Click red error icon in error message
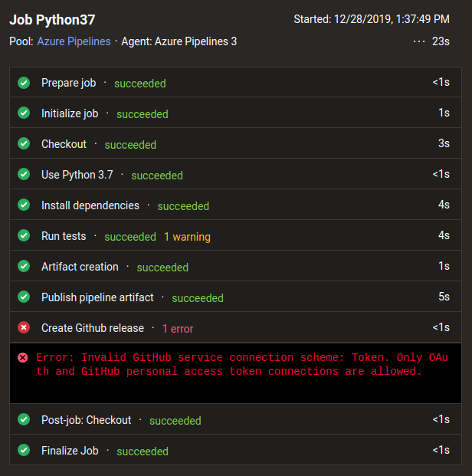Image resolution: width=472 pixels, height=476 pixels. click(23, 358)
